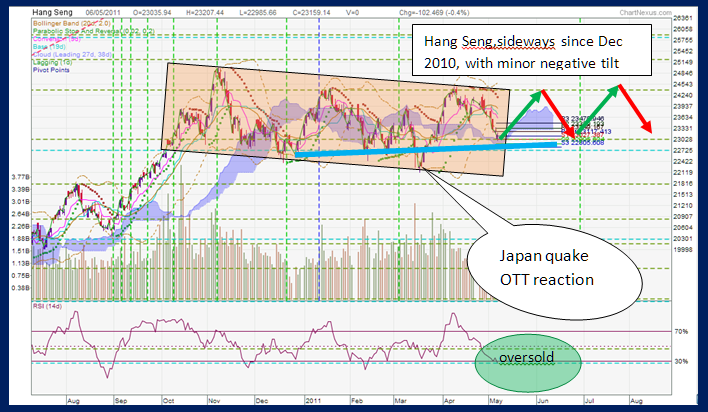708x412 pixels.
Task: Select the date 06/05/2011 in header
Action: (x=103, y=13)
